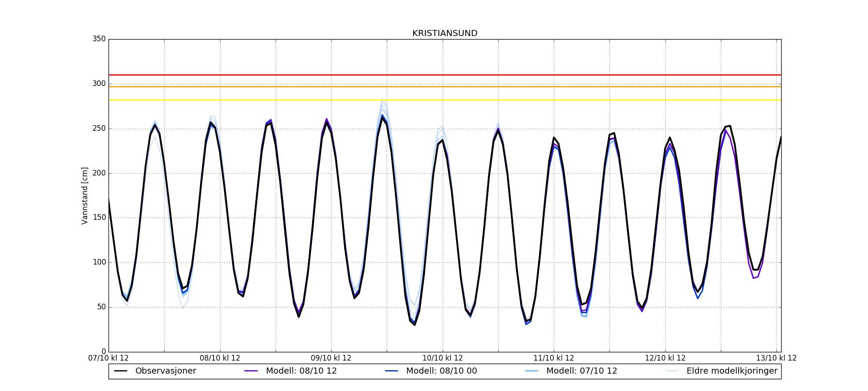Click the 'Vannstand [cm]' y-axis label
868x391 pixels.
tap(85, 195)
